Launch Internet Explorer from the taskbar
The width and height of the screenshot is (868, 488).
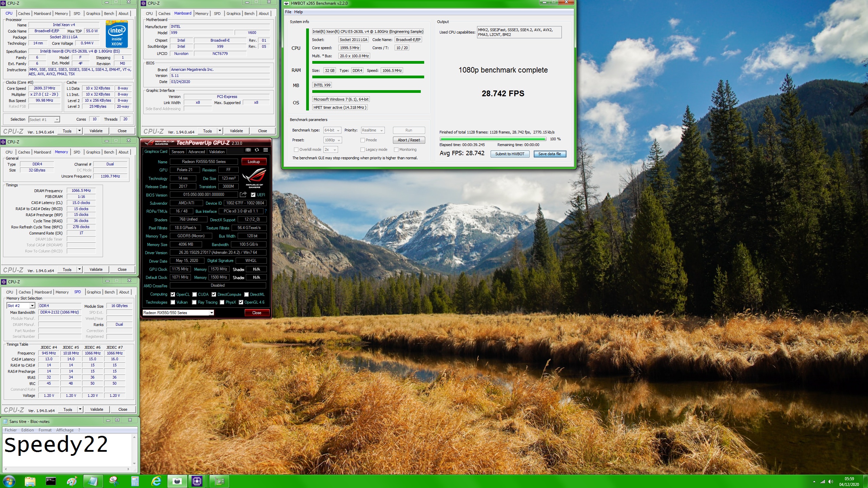pyautogui.click(x=156, y=481)
